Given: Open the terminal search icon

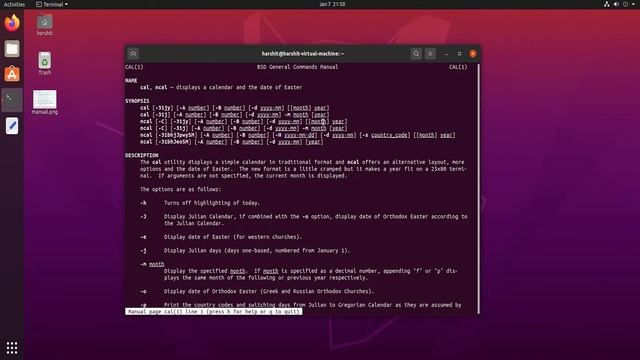Looking at the screenshot, I should tap(416, 53).
